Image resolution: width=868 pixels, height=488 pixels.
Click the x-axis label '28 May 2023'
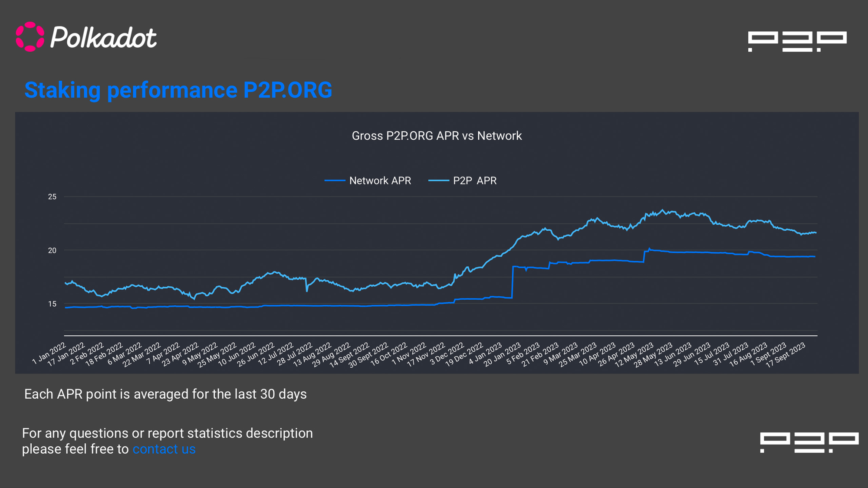pos(653,355)
